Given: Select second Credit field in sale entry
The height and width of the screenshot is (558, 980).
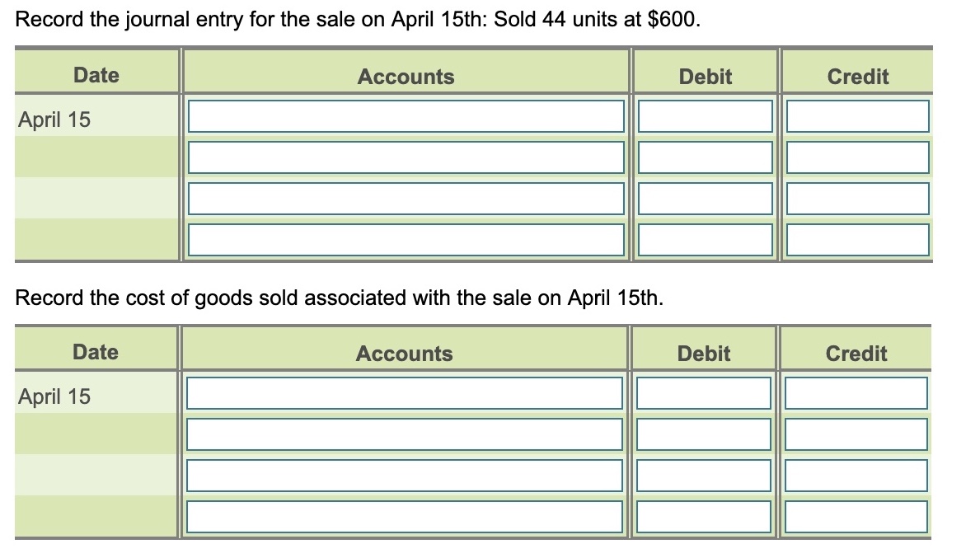Looking at the screenshot, I should click(x=857, y=157).
